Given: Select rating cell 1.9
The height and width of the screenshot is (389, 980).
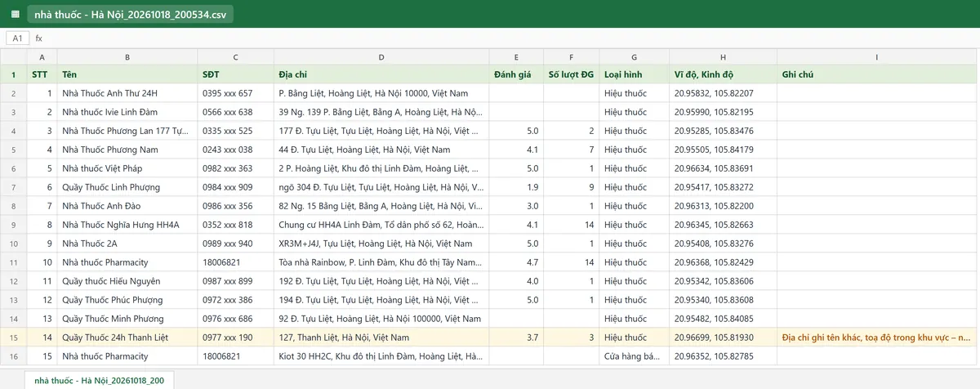Looking at the screenshot, I should (x=516, y=187).
